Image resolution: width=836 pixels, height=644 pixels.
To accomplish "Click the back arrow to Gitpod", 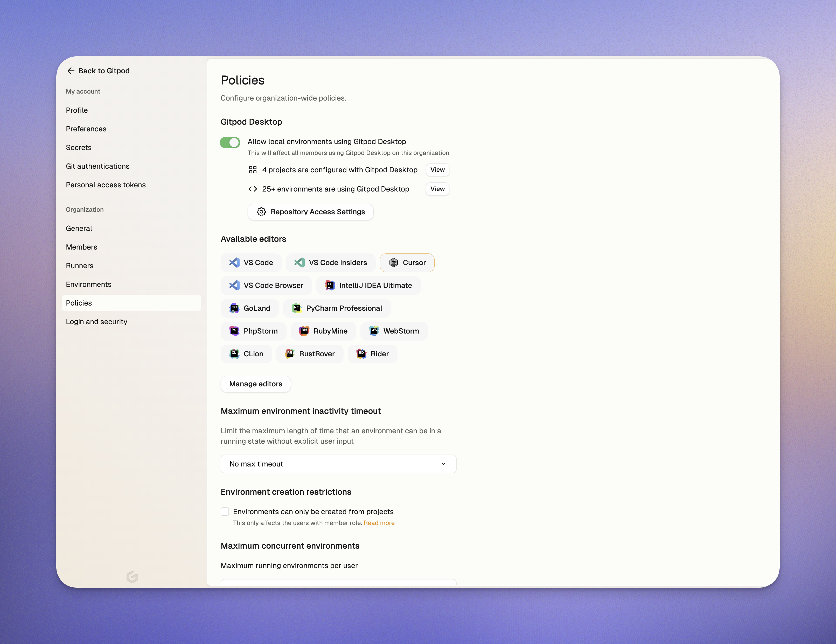I will (71, 71).
